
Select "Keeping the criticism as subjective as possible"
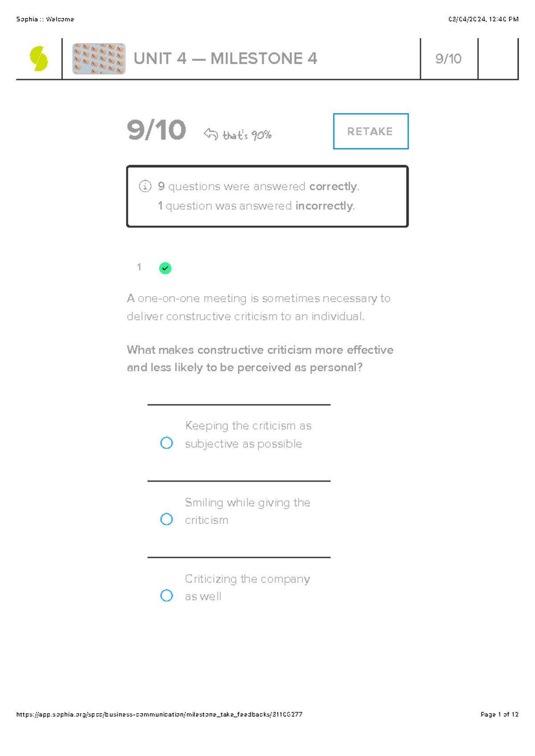[167, 443]
